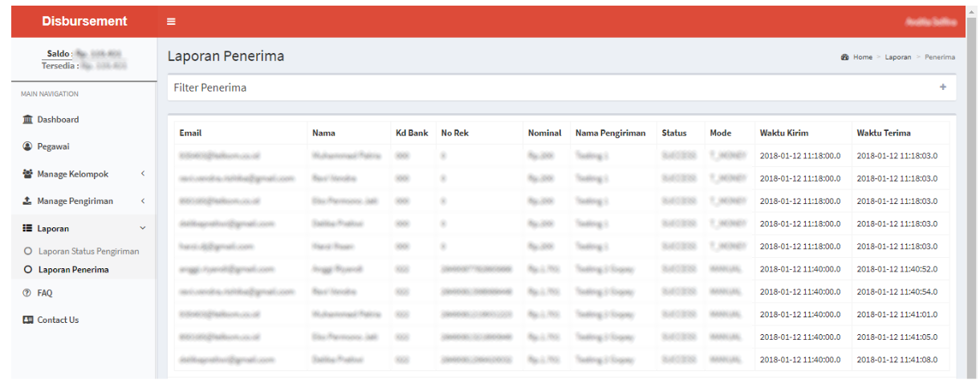Expand Manage Kelompok submenu chevron
Screen dimensions: 980x392
142,174
